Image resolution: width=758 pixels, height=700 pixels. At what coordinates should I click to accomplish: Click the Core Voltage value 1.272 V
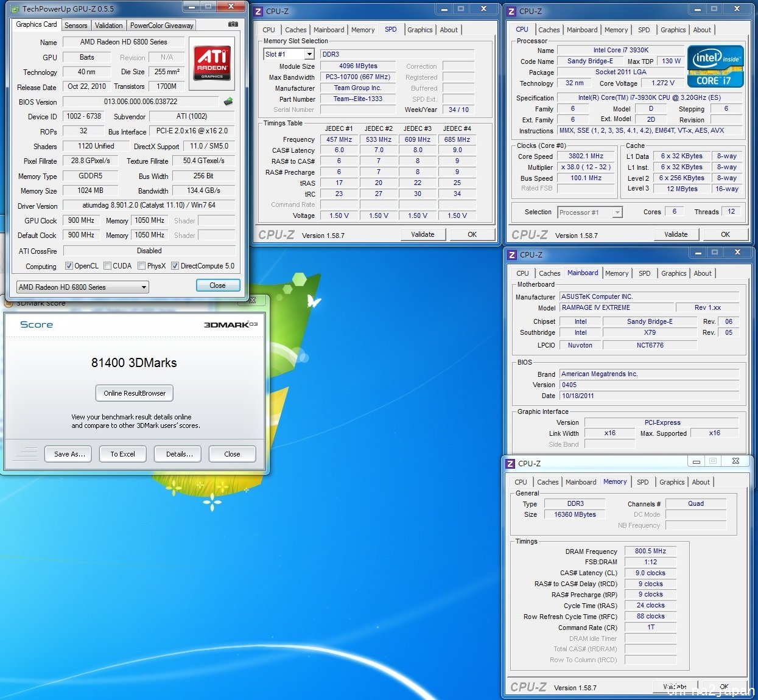tap(662, 83)
